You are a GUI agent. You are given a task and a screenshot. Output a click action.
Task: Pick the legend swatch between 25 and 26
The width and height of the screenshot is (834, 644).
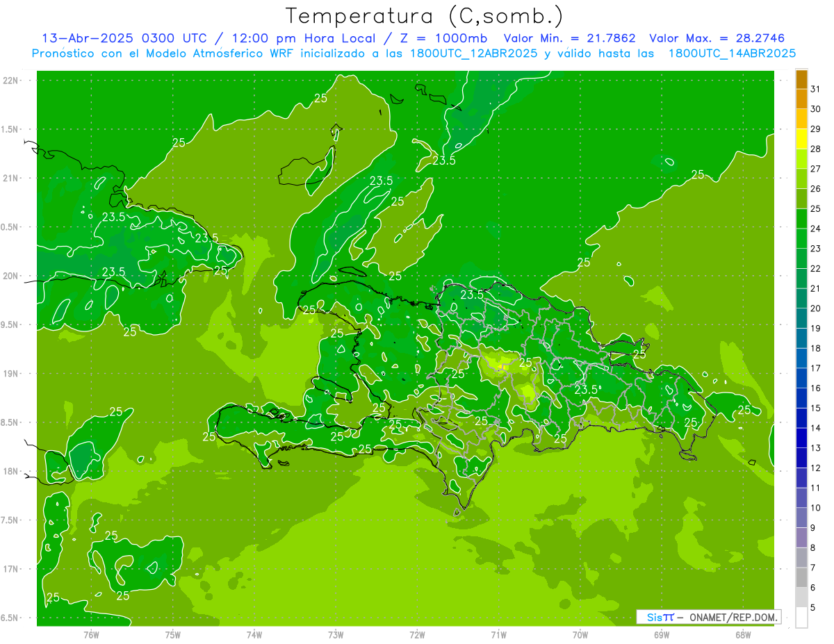(801, 199)
